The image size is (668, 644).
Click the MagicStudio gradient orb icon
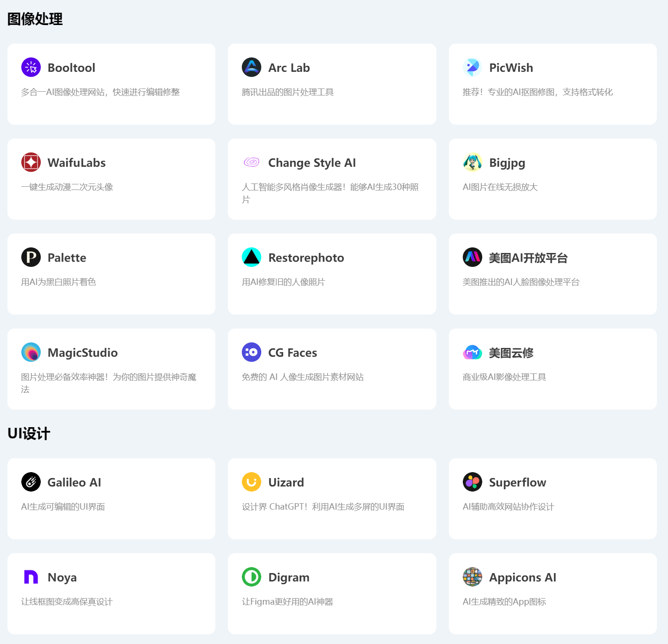click(x=31, y=353)
